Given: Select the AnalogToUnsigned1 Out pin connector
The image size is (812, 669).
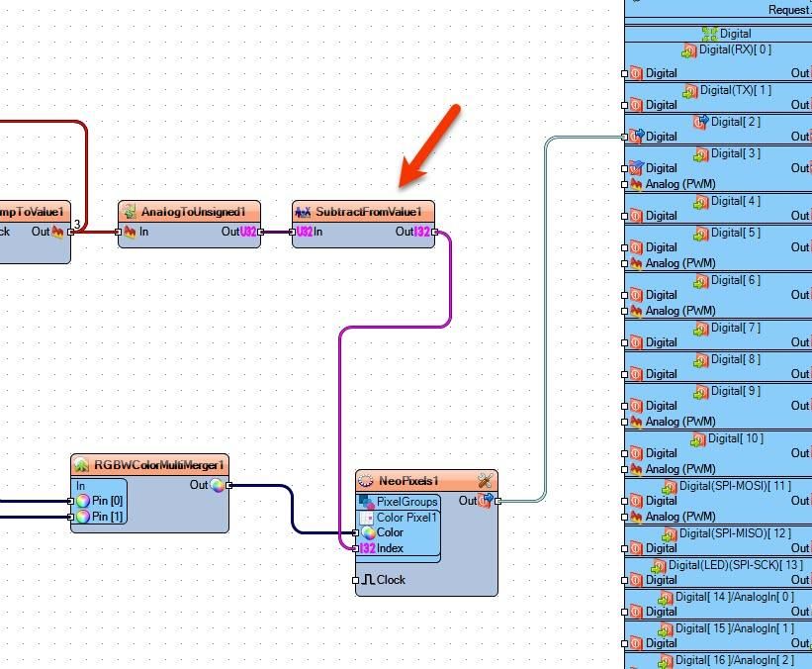Looking at the screenshot, I should (x=260, y=232).
